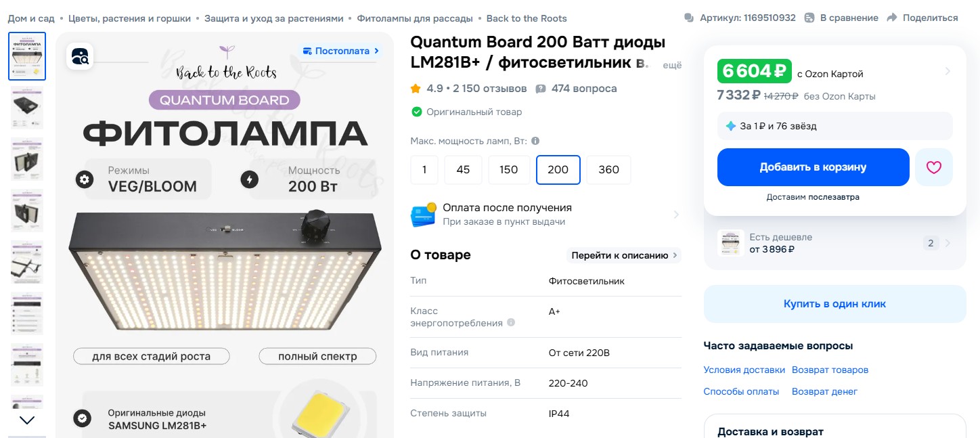Click the compare icon next to В сравнение
980x438 pixels.
(809, 18)
